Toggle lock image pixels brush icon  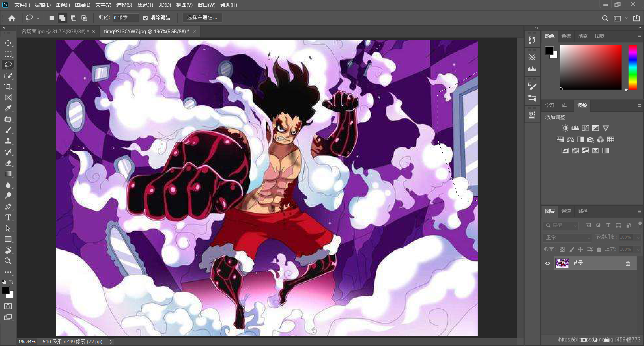tap(572, 249)
